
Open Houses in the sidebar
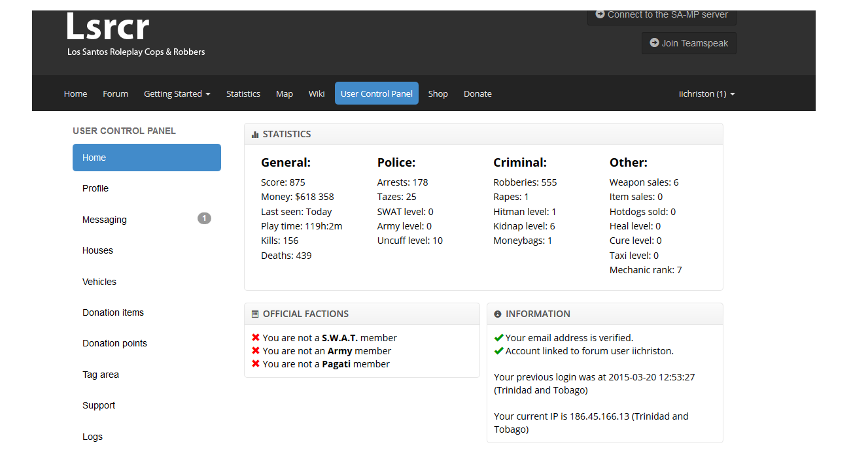pos(147,250)
